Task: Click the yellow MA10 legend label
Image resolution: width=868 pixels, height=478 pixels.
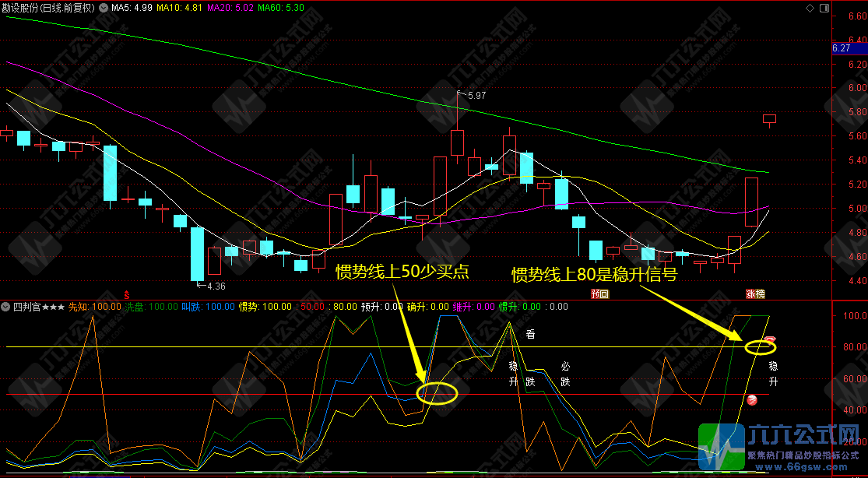Action: coord(178,8)
